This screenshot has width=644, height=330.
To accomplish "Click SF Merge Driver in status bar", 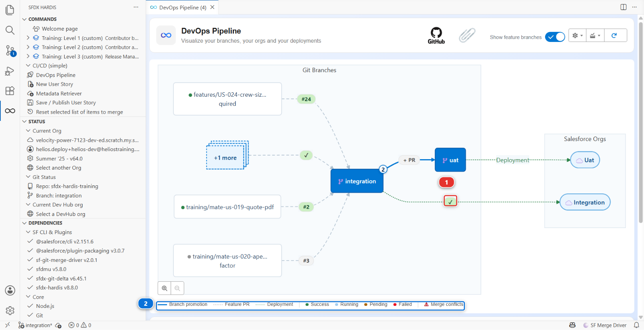I will [605, 325].
